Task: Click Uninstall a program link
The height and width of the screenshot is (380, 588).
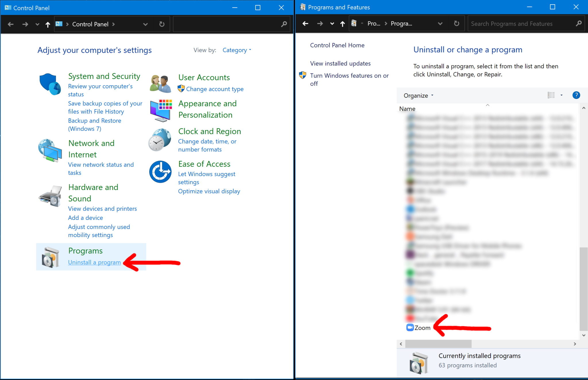Action: [x=94, y=262]
